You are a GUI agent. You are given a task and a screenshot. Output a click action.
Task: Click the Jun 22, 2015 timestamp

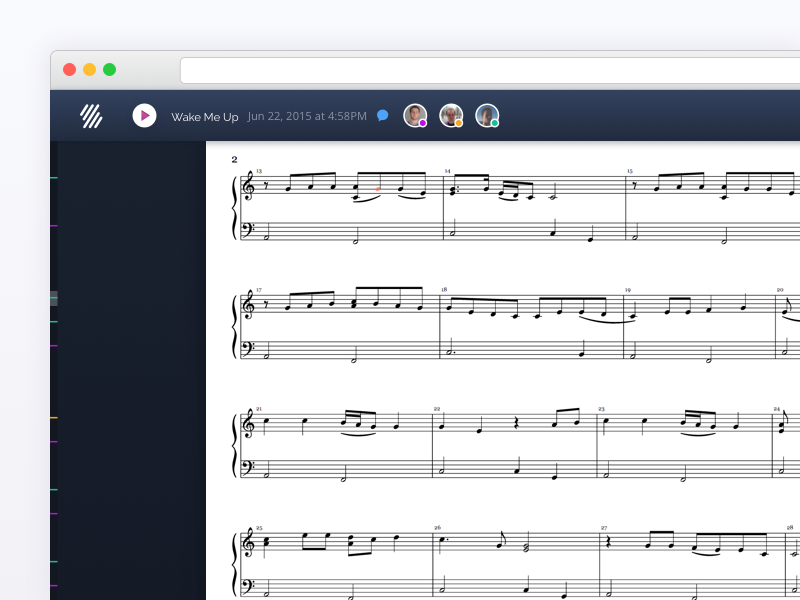tap(306, 117)
